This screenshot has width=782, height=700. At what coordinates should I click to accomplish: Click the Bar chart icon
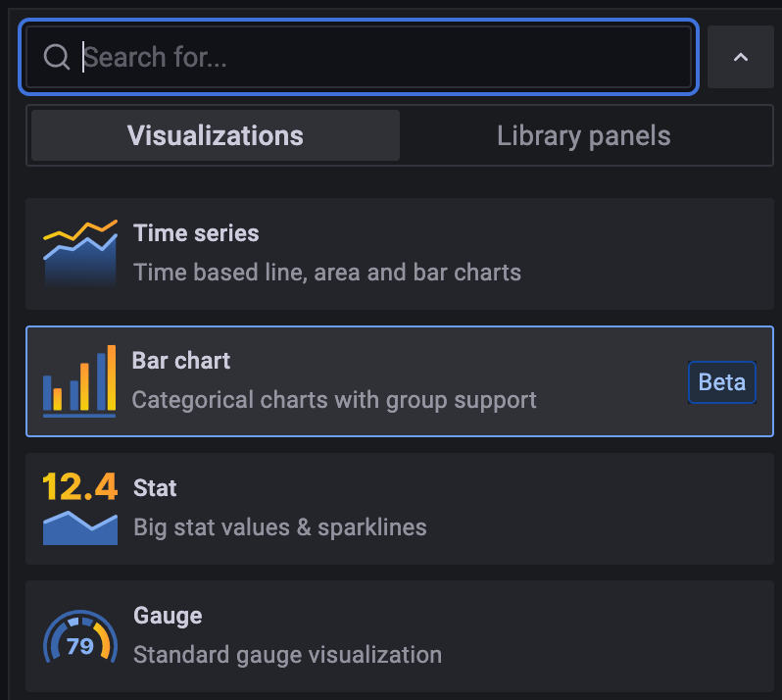(x=79, y=380)
